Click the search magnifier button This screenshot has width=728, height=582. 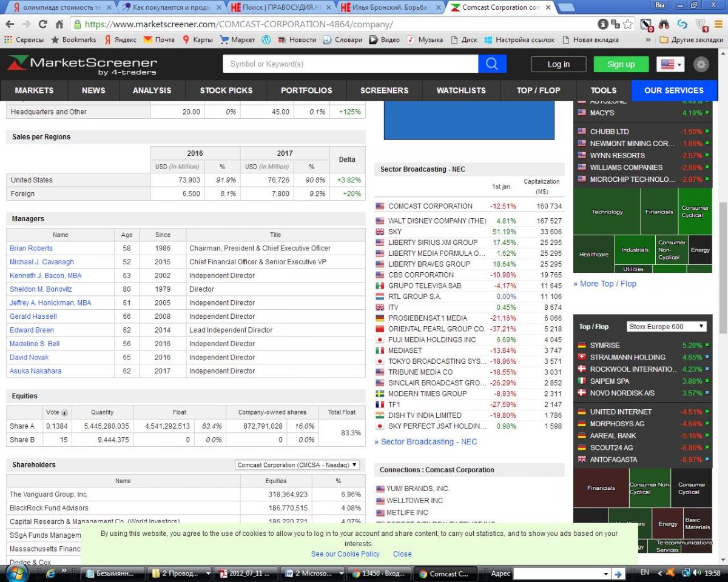[x=492, y=64]
